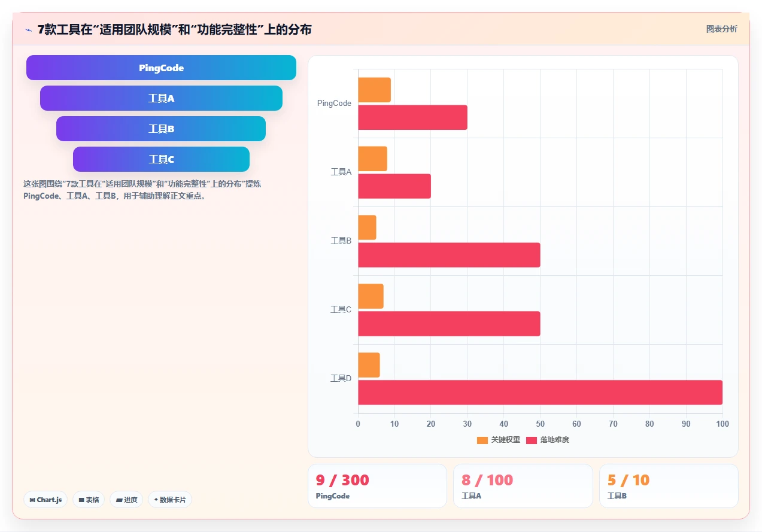Click the lightning icon beside the title

28,29
